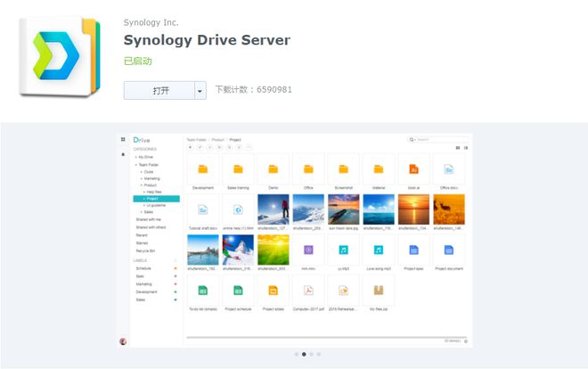This screenshot has height=369, width=588.
Task: Click the book.ai Illustrator file icon
Action: tap(413, 168)
